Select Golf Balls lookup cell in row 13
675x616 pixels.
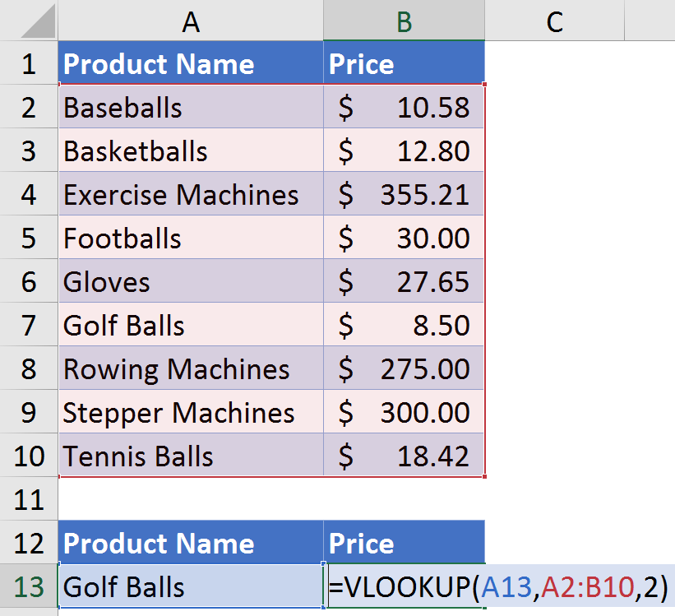click(x=191, y=587)
